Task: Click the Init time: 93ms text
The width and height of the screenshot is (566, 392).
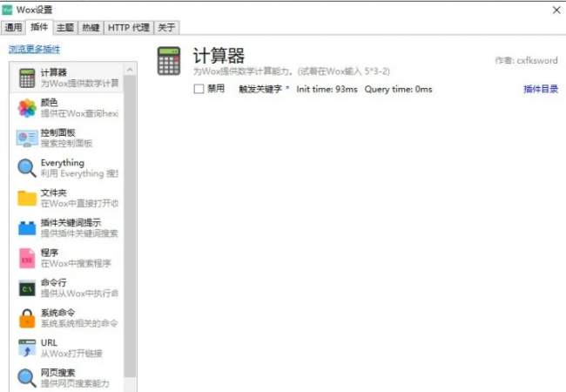Action: click(x=327, y=89)
